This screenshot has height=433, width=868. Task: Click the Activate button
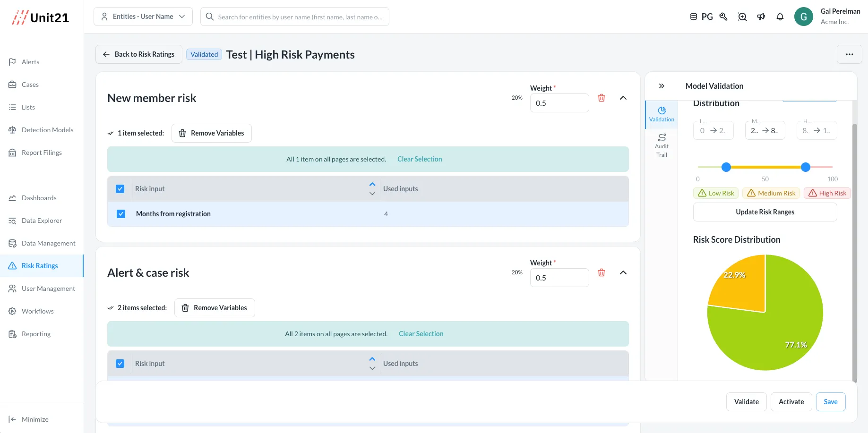[791, 402]
